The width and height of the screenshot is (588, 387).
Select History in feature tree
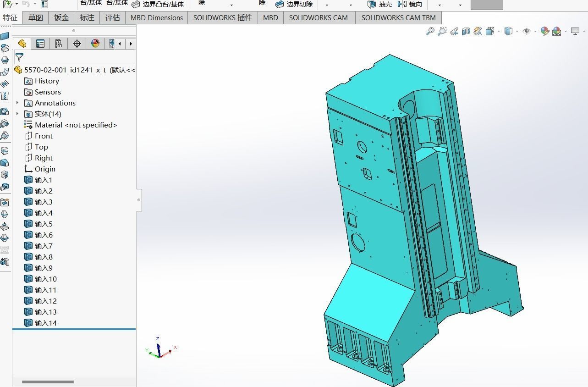(x=47, y=81)
